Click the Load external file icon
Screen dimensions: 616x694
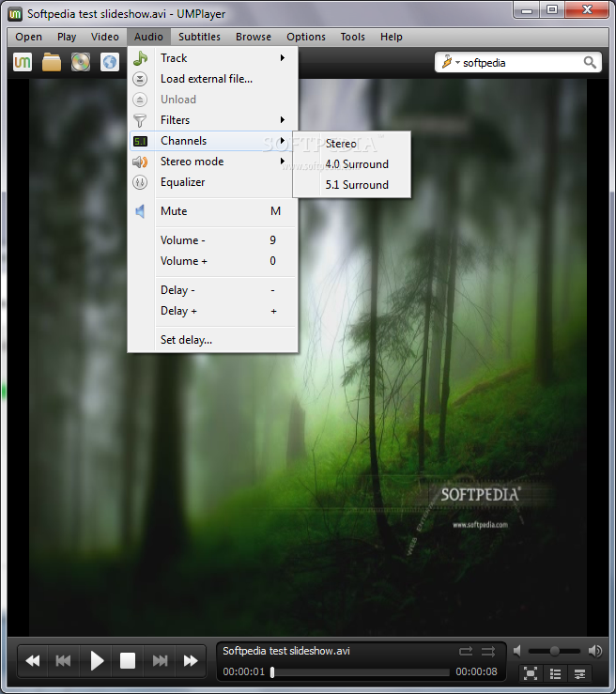click(x=140, y=79)
